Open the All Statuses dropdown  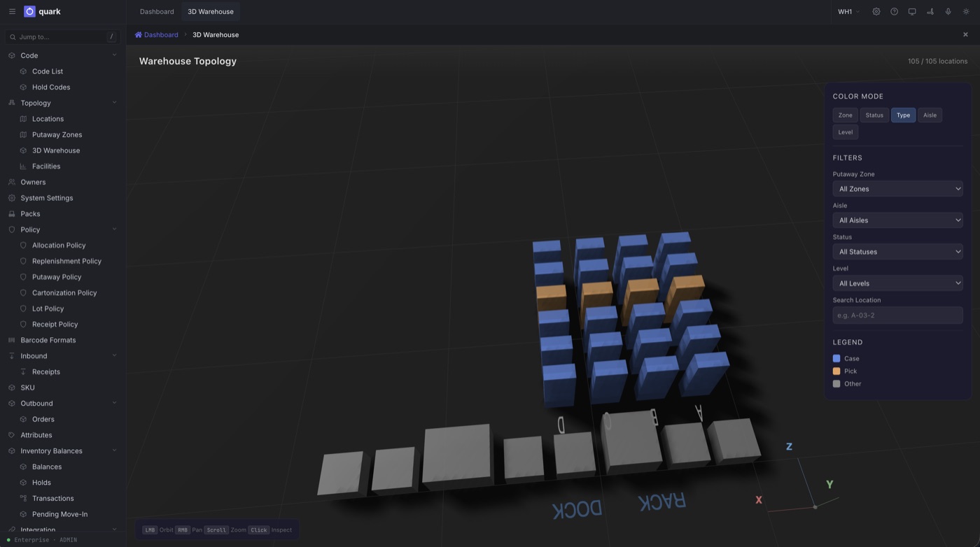click(x=897, y=252)
